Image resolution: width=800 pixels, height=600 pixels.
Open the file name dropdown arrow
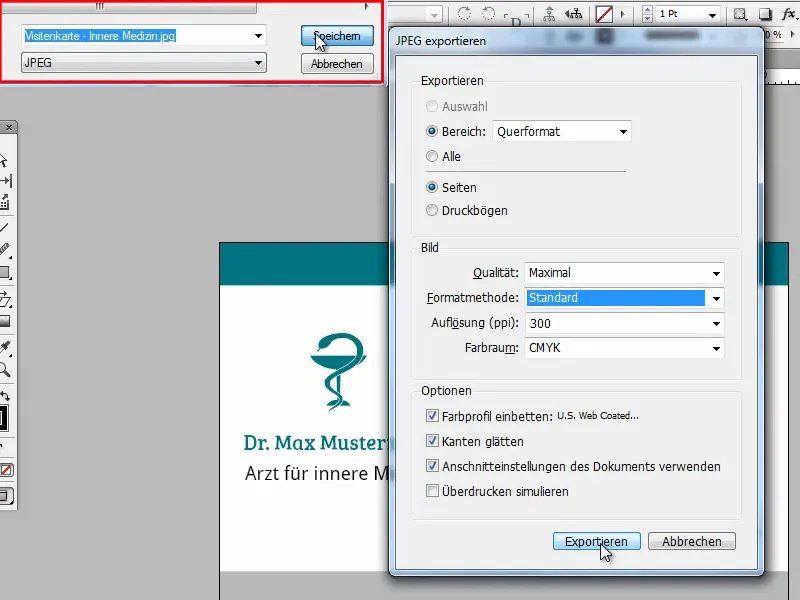259,36
